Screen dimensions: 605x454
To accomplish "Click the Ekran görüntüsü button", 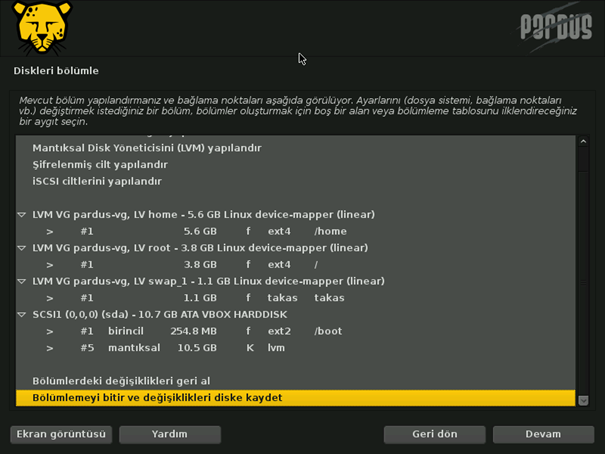I will [61, 435].
